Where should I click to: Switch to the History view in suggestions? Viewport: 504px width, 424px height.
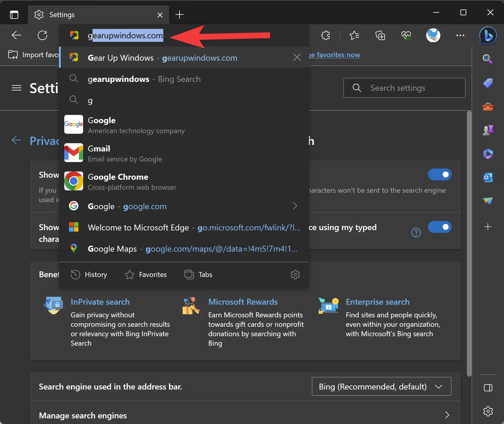(x=89, y=274)
